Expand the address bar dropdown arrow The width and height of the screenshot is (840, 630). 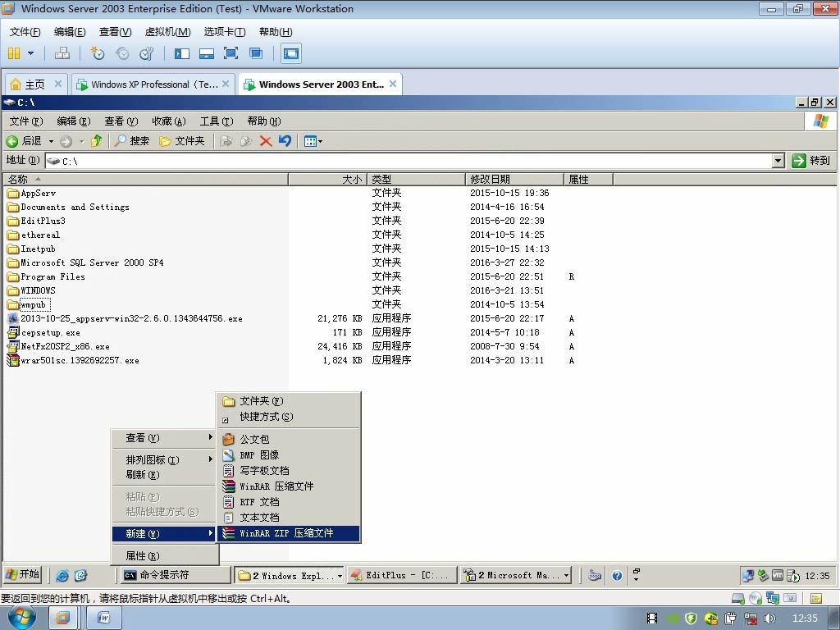778,161
